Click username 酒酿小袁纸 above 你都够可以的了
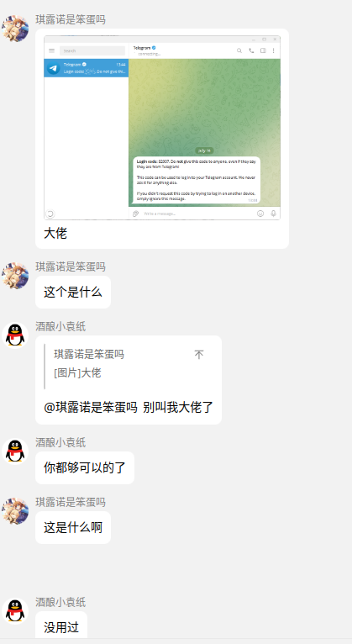The height and width of the screenshot is (644, 352). pos(60,442)
